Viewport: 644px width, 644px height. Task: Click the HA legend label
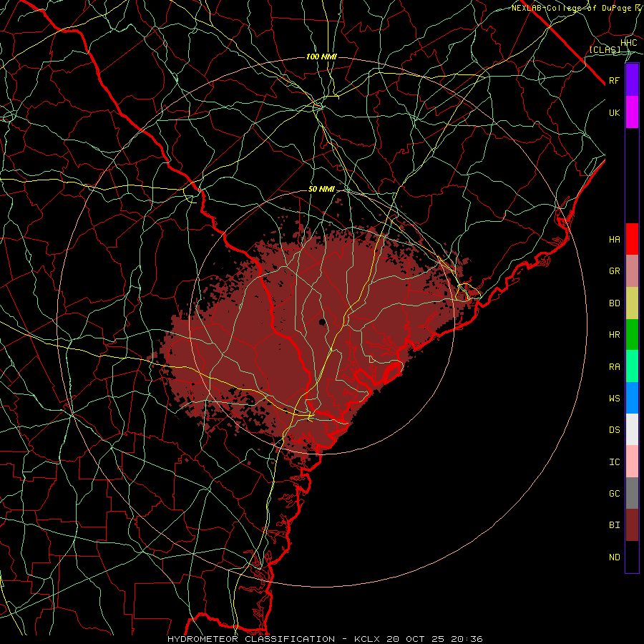click(615, 240)
